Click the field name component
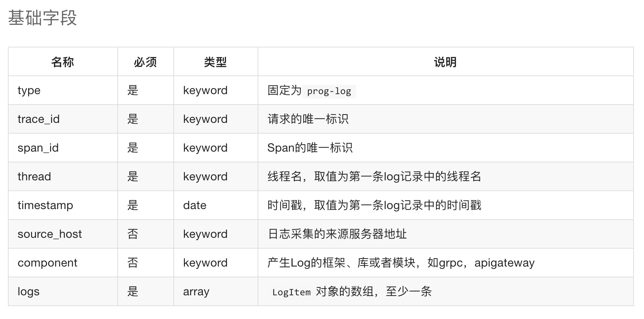The image size is (644, 319). [47, 263]
